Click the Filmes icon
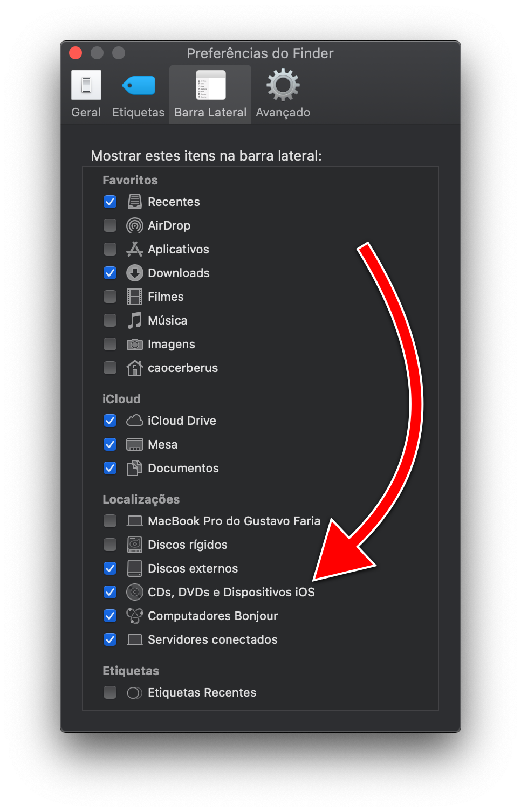Image resolution: width=521 pixels, height=812 pixels. pyautogui.click(x=134, y=297)
